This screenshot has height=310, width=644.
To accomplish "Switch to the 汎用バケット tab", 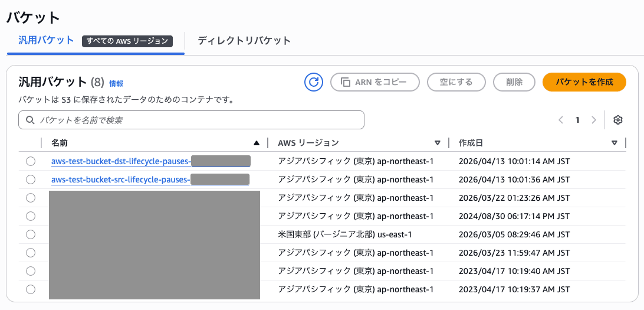I will point(46,40).
